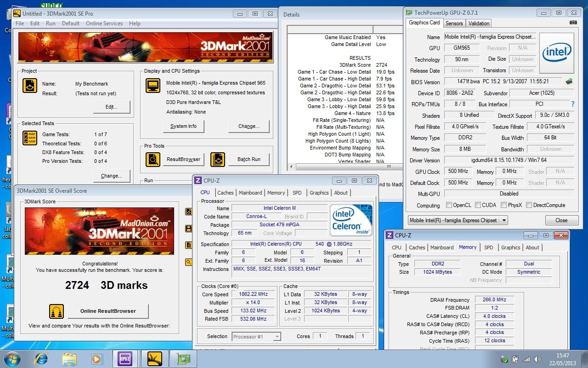Screen dimensions: 588x368
Task: Click the '2724 3D marks' score text
Action: pyautogui.click(x=106, y=285)
